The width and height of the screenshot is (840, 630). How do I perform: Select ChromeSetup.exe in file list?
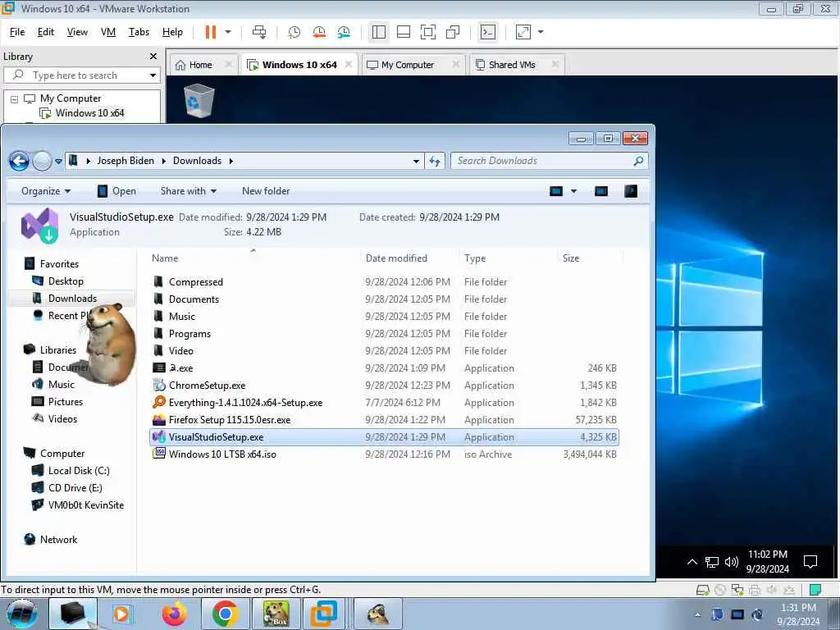click(208, 386)
